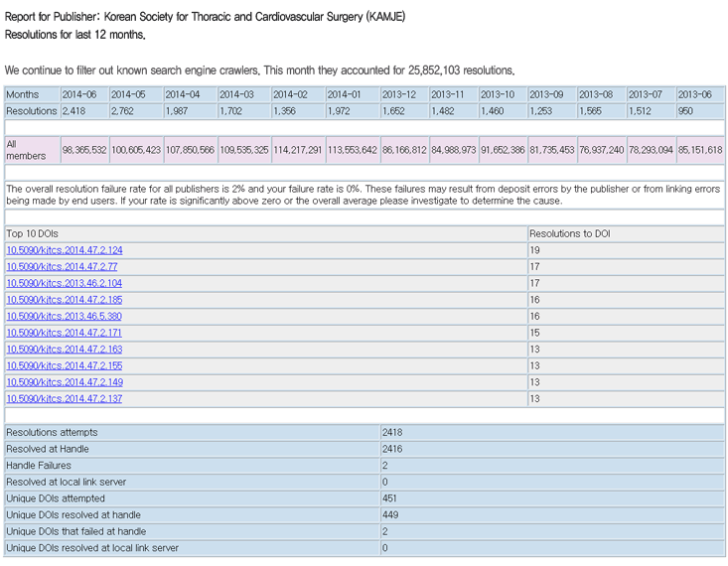Viewport: 728px width, 566px height.
Task: Click the Resolutions for last 12 months text
Action: coord(75,35)
